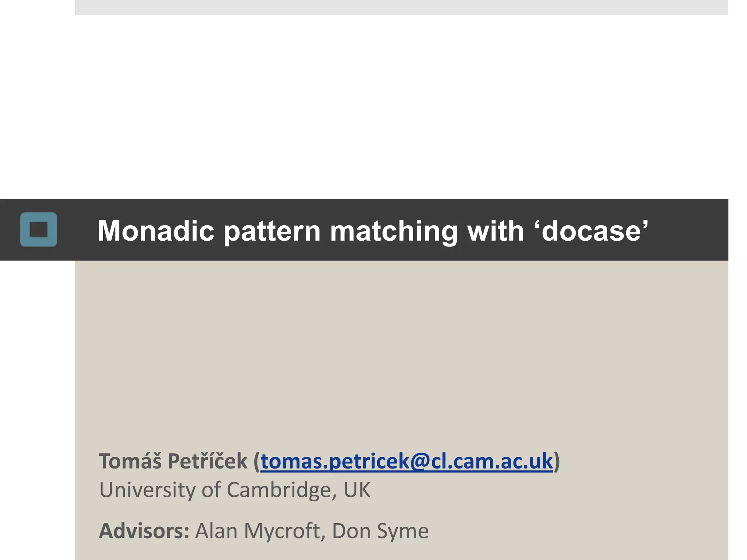Click the word 'matching' in the title
This screenshot has height=560, width=747.
[394, 231]
